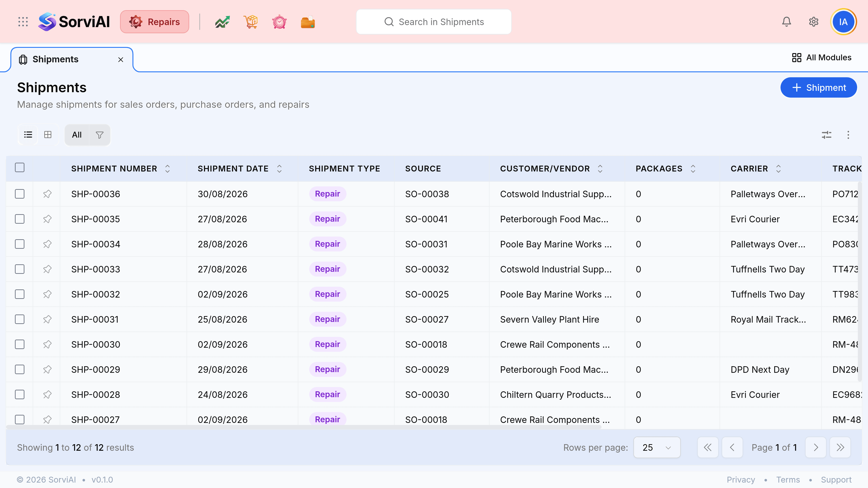The image size is (868, 488).
Task: Go to last page
Action: [x=840, y=448]
